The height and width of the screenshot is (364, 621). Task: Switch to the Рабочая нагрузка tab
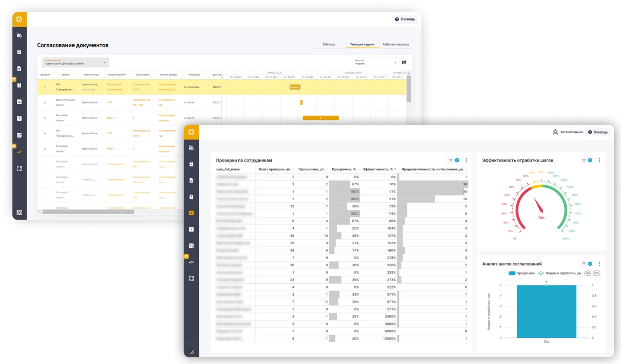(395, 45)
